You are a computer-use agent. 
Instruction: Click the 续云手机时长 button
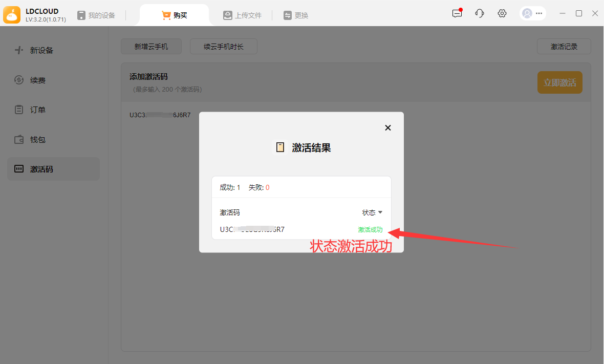tap(223, 47)
